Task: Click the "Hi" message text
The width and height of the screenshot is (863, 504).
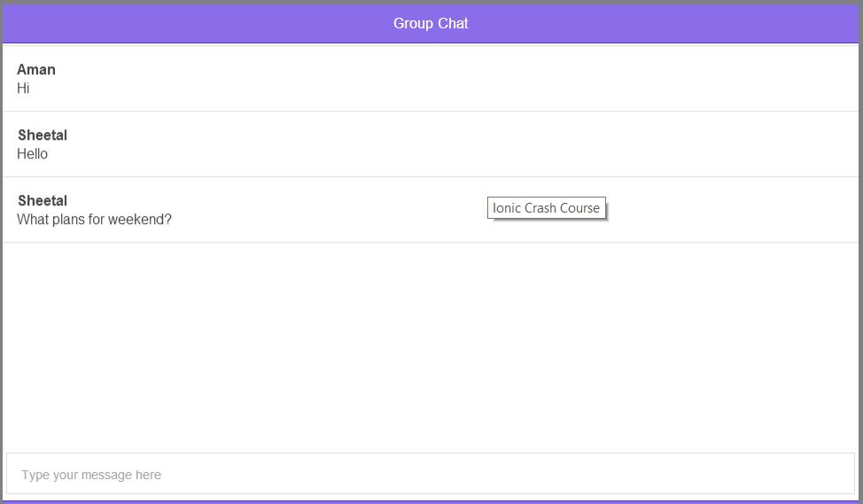Action: tap(23, 89)
